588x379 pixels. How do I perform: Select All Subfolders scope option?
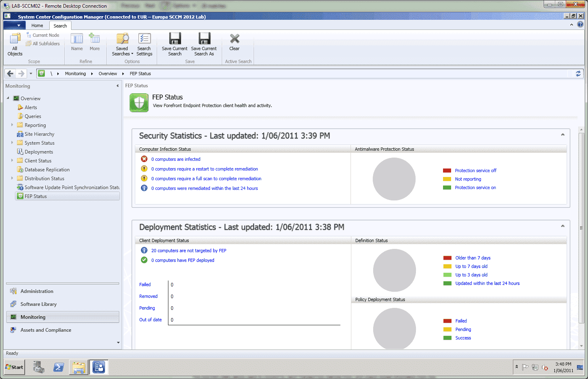point(43,44)
